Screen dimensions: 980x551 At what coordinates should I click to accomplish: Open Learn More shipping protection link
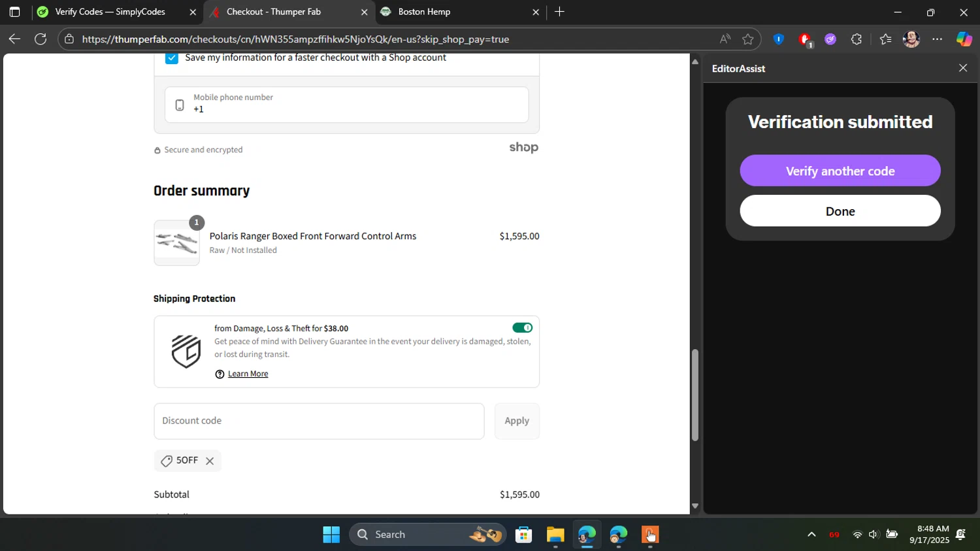tap(248, 374)
